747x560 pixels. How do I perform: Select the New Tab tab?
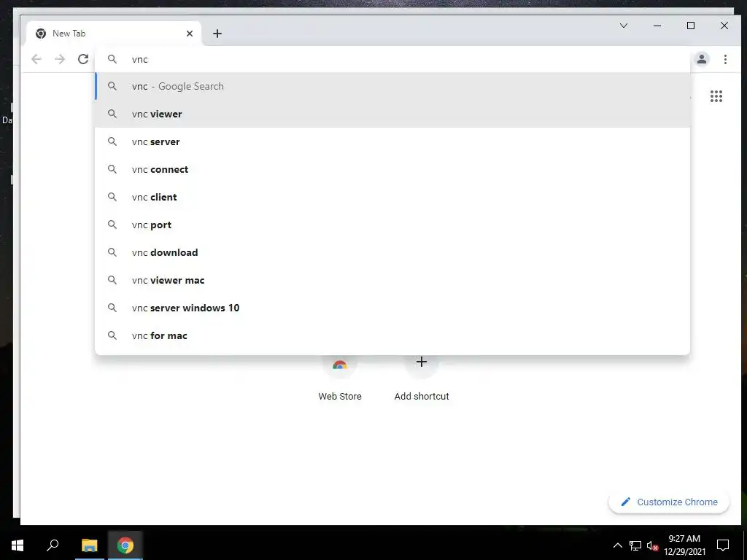[x=115, y=34]
